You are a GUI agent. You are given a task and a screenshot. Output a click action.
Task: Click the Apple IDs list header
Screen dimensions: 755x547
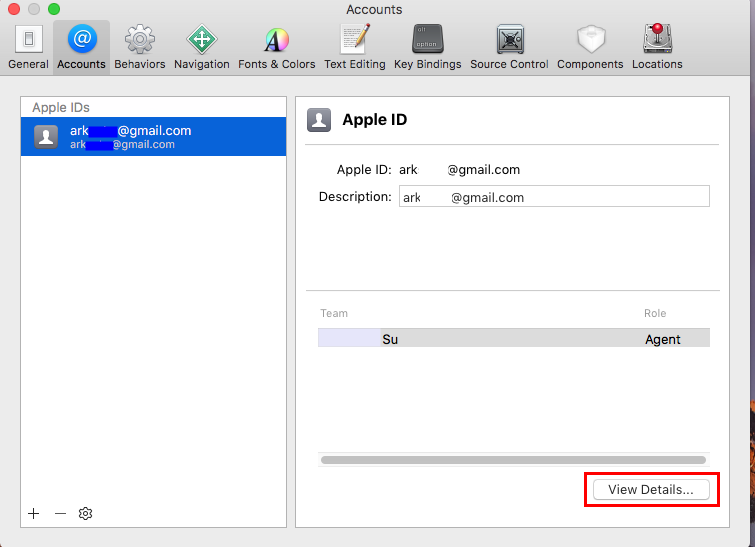click(61, 107)
